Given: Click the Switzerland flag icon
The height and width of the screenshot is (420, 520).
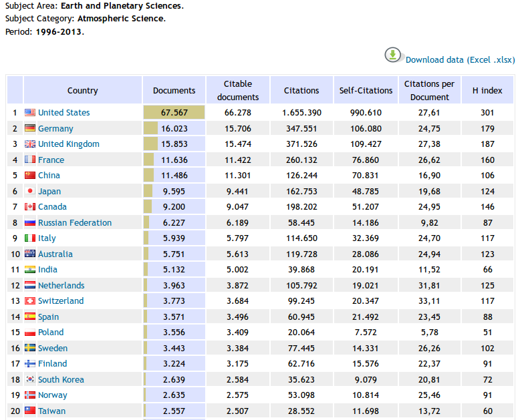Looking at the screenshot, I should (30, 301).
